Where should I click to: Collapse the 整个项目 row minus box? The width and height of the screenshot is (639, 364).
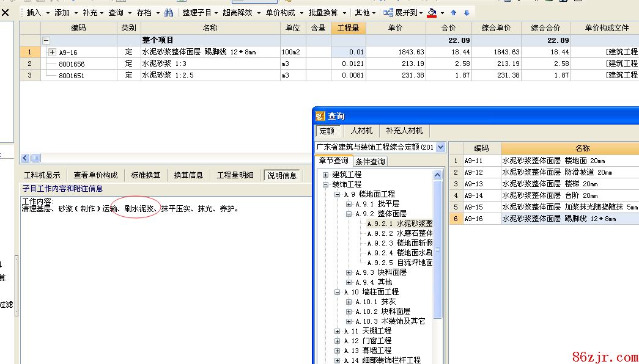pos(46,40)
